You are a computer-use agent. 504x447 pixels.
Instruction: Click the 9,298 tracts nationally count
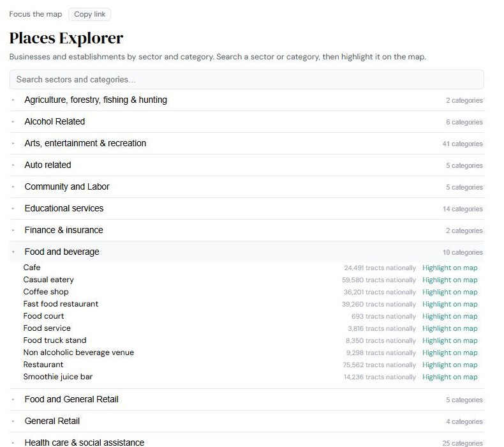tap(381, 352)
